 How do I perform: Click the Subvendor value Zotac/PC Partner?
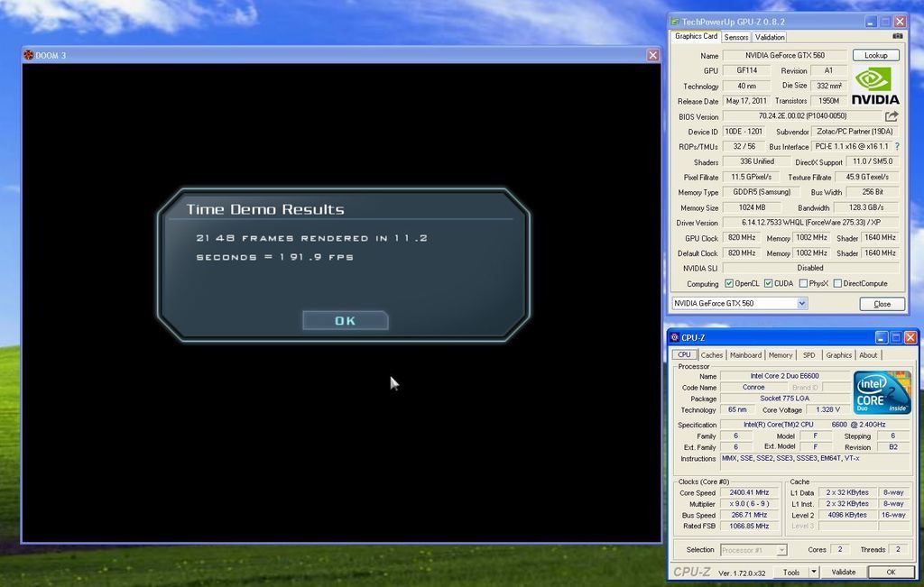[x=855, y=132]
